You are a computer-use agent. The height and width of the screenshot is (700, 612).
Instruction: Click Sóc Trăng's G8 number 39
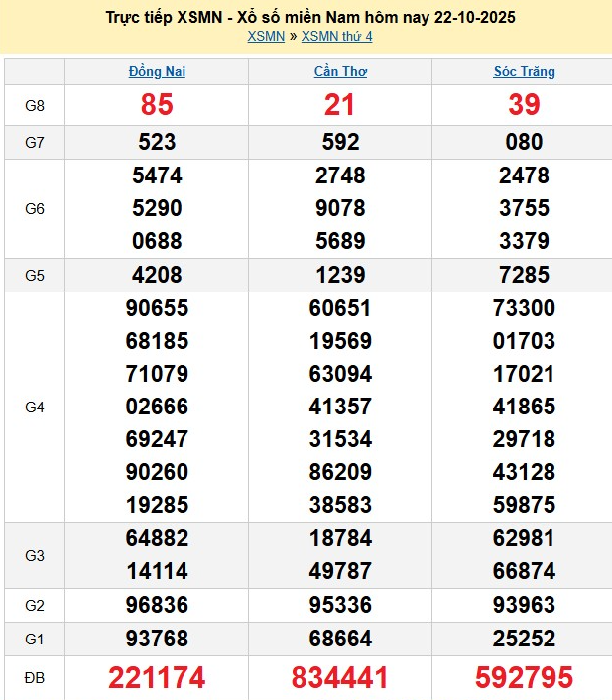524,105
